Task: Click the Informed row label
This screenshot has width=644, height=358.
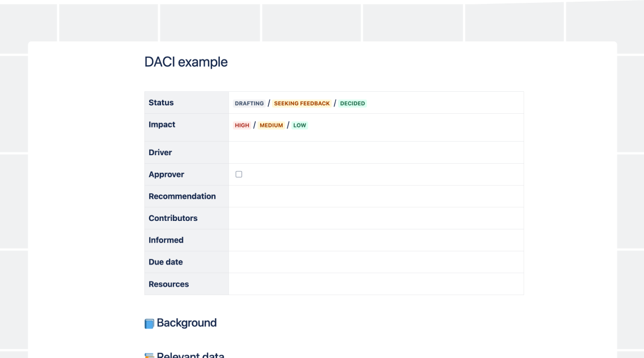Action: 166,240
